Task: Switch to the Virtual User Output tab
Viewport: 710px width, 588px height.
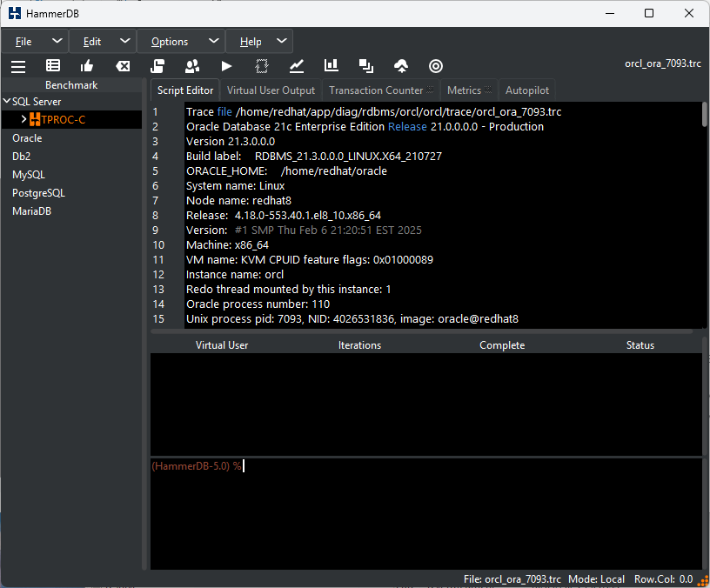Action: pos(271,90)
